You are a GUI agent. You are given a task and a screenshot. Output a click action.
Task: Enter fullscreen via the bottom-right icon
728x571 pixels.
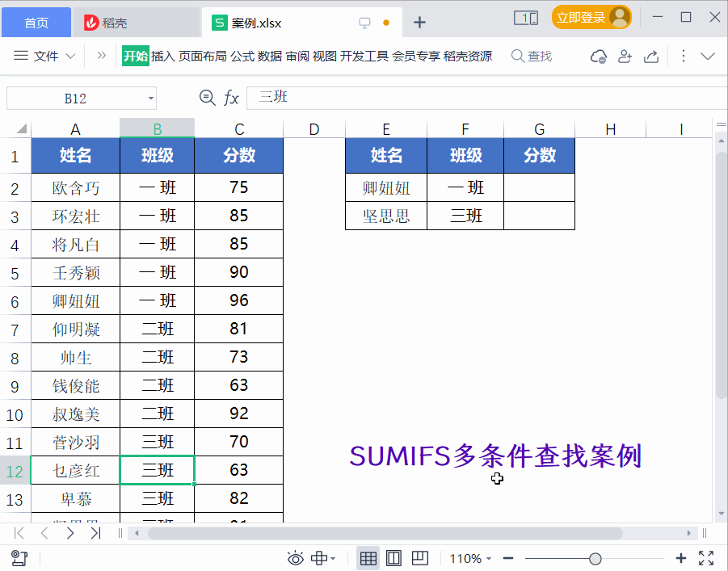(x=707, y=557)
